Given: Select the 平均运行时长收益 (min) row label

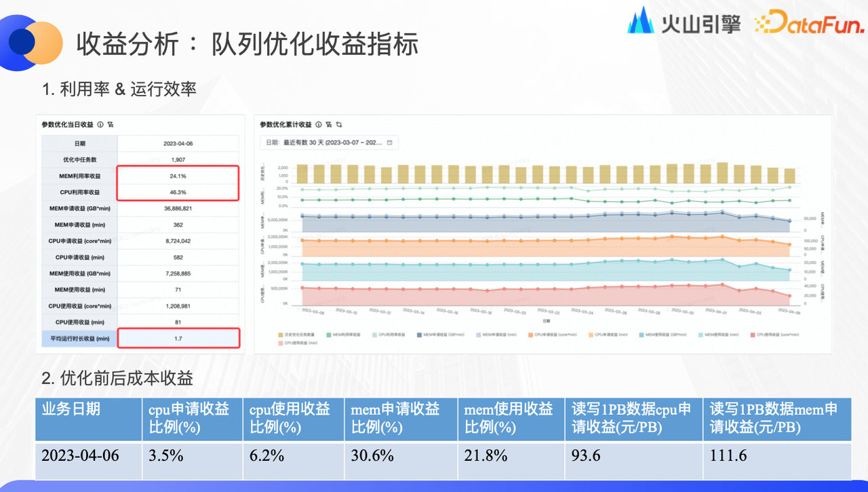Looking at the screenshot, I should click(80, 338).
